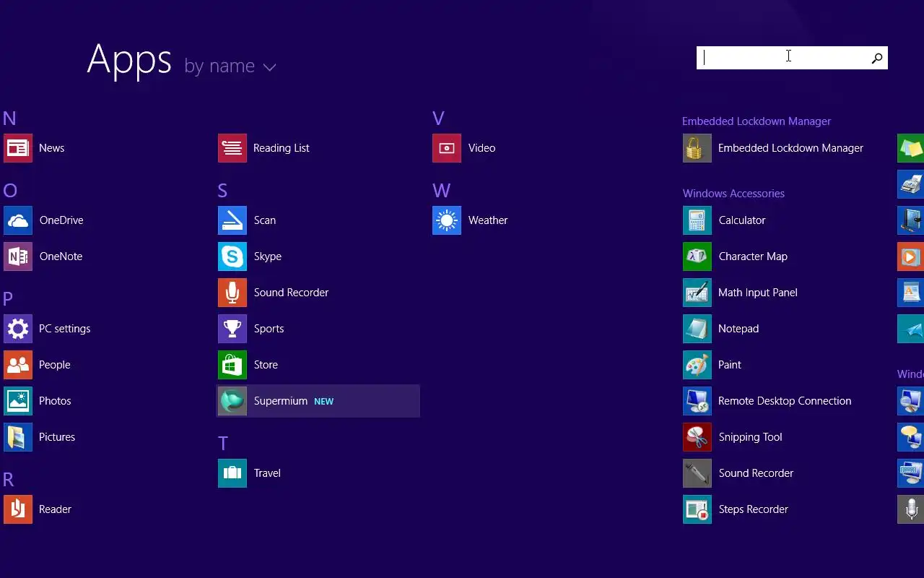Open the gray desktop Sound Recorder icon
The image size is (924, 578).
click(x=697, y=473)
